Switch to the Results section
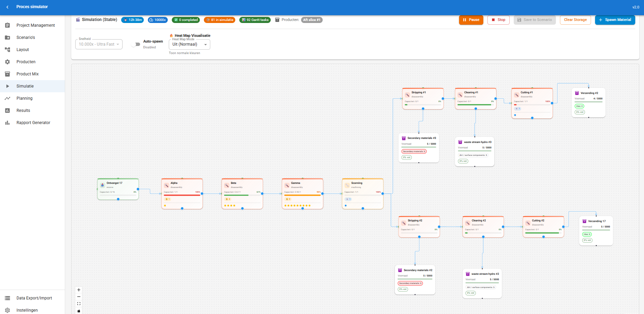Image resolution: width=644 pixels, height=314 pixels. [x=23, y=110]
